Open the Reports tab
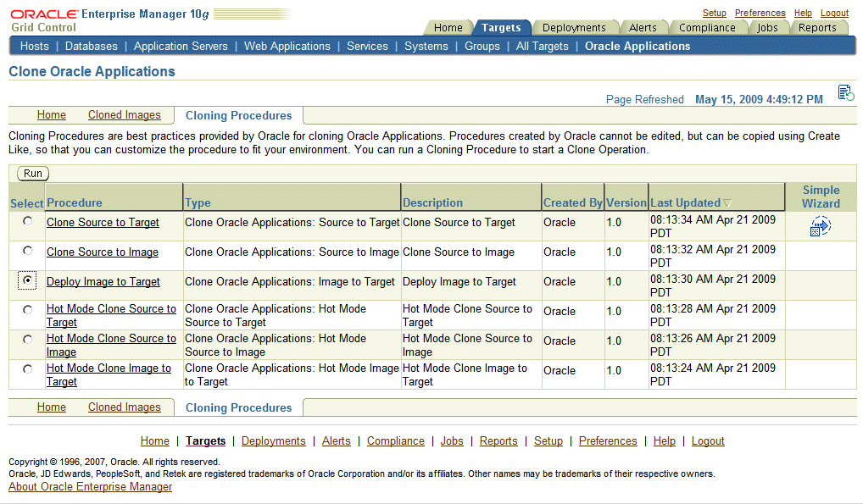The height and width of the screenshot is (504, 863). (x=817, y=27)
